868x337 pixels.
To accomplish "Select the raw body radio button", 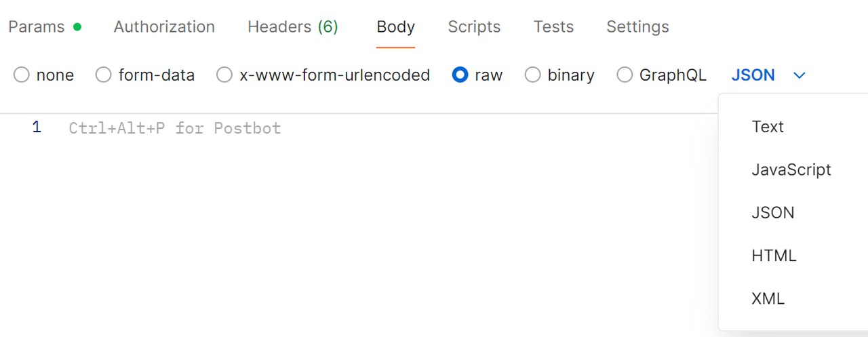I will coord(460,75).
